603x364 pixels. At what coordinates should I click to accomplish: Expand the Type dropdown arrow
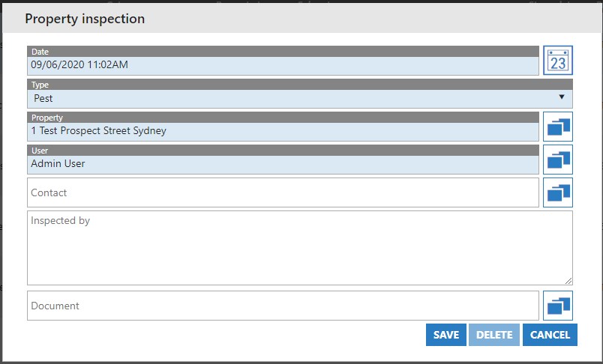562,97
